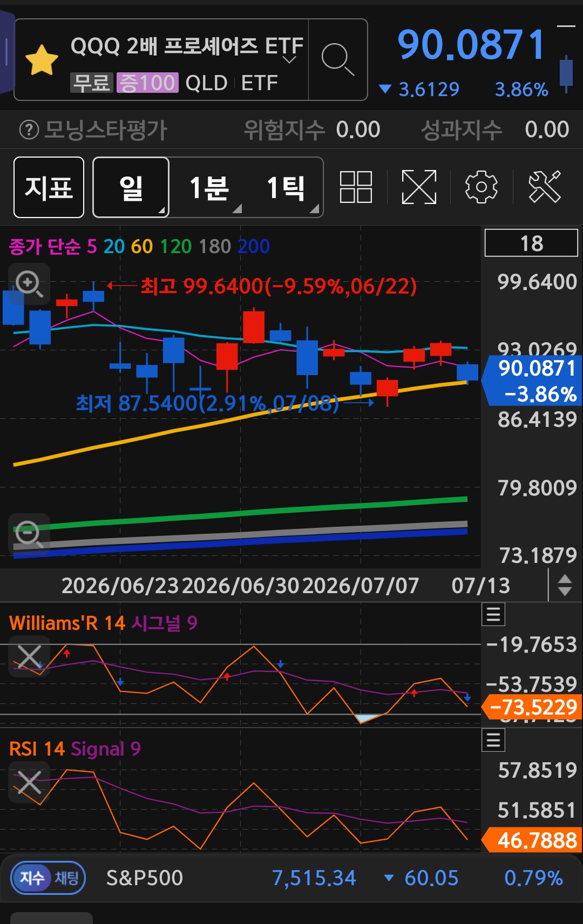Screen dimensions: 583x924
Task: Remove the RSI indicator with X
Action: [29, 782]
